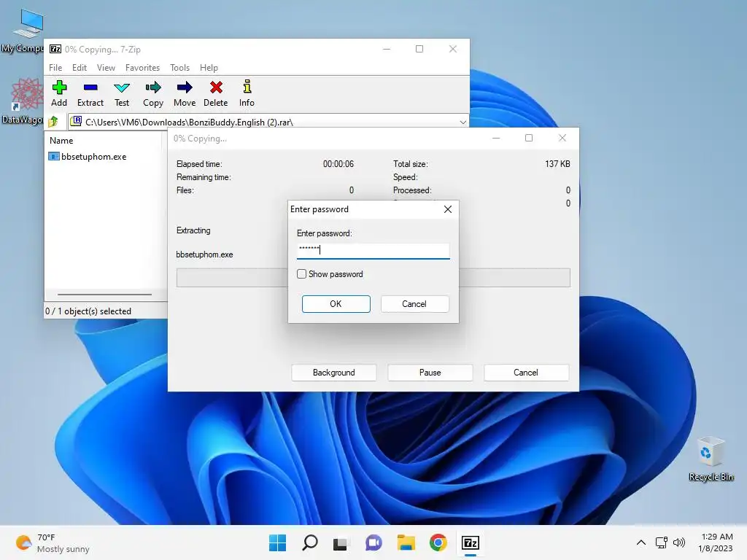The width and height of the screenshot is (747, 560).
Task: Open taskbar Search
Action: click(x=309, y=542)
